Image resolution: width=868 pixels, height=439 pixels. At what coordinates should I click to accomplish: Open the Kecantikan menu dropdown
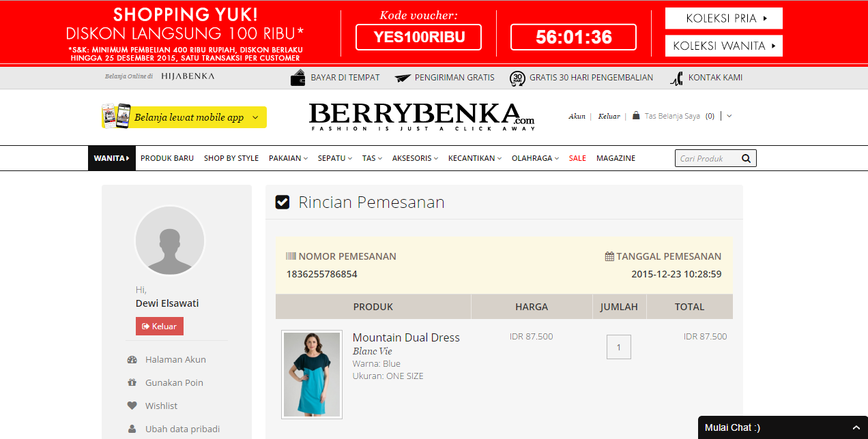click(x=475, y=158)
